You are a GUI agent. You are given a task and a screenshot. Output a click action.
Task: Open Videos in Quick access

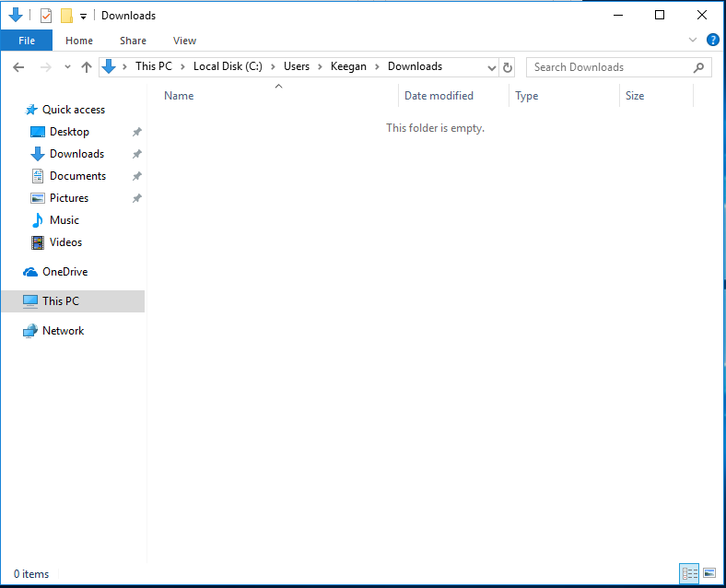tap(65, 242)
